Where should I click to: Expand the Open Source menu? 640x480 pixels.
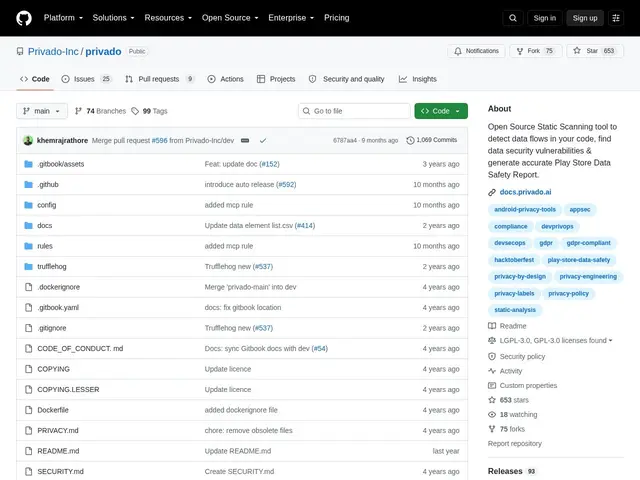pos(230,18)
